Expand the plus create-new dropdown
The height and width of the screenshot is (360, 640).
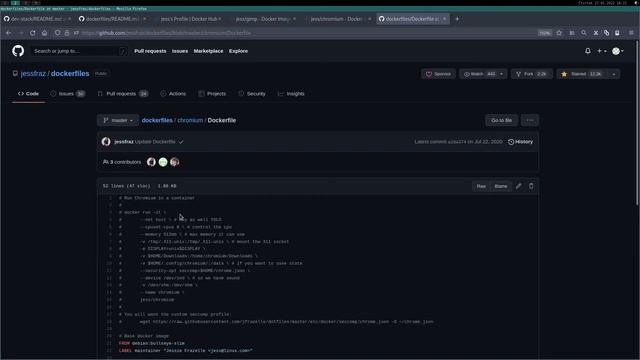(x=602, y=51)
